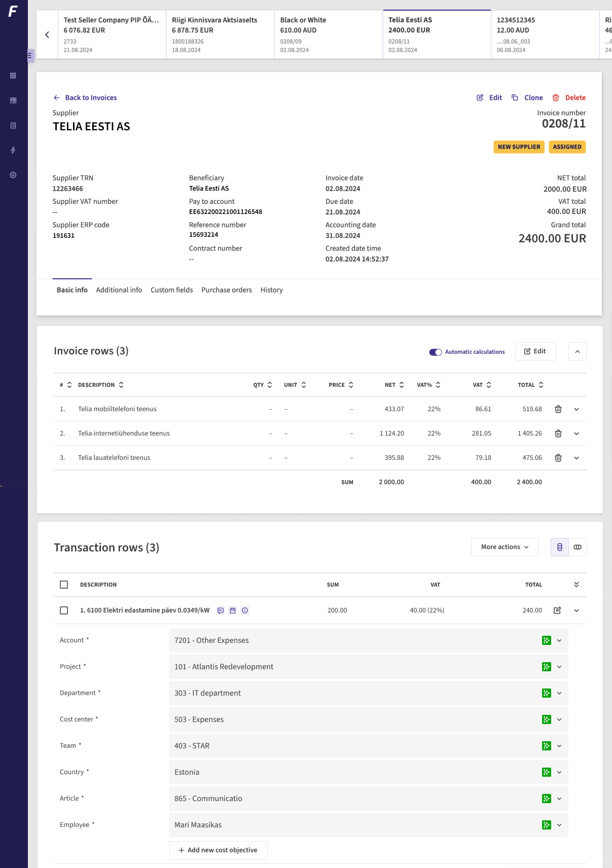The width and height of the screenshot is (612, 868).
Task: Click the sidebar collapse handle icon
Action: tap(30, 55)
